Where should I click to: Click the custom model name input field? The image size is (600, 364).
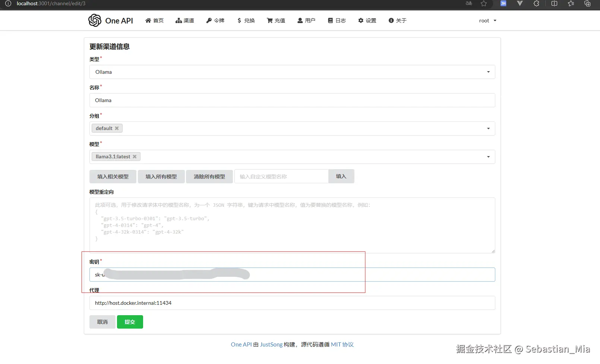(281, 176)
